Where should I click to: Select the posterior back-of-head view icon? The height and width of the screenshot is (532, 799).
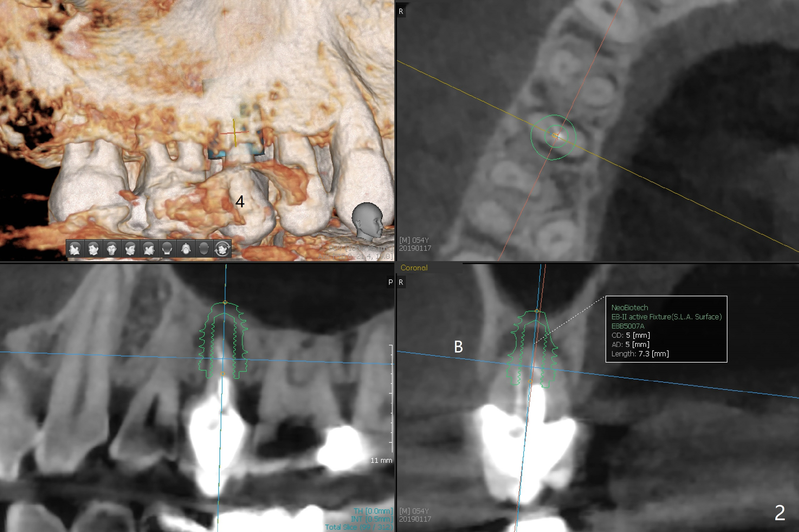tap(167, 249)
